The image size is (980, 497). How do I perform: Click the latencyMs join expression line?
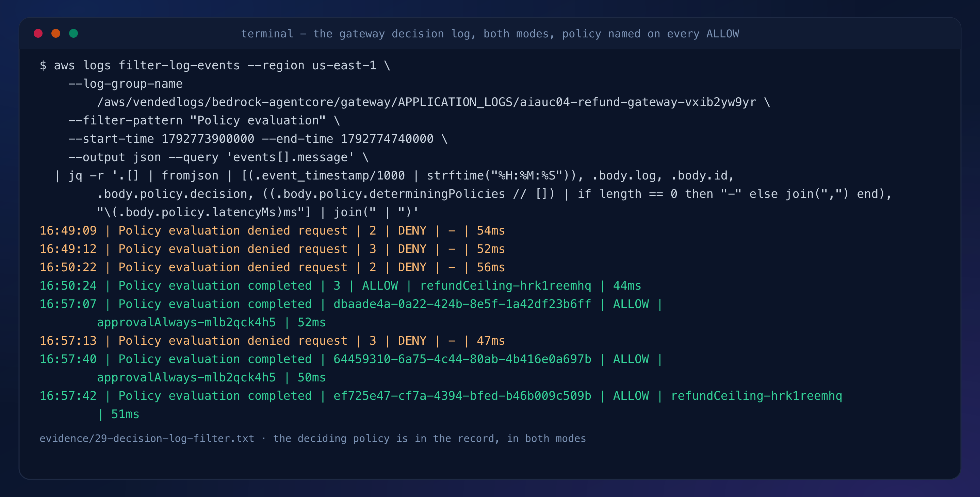(x=258, y=212)
